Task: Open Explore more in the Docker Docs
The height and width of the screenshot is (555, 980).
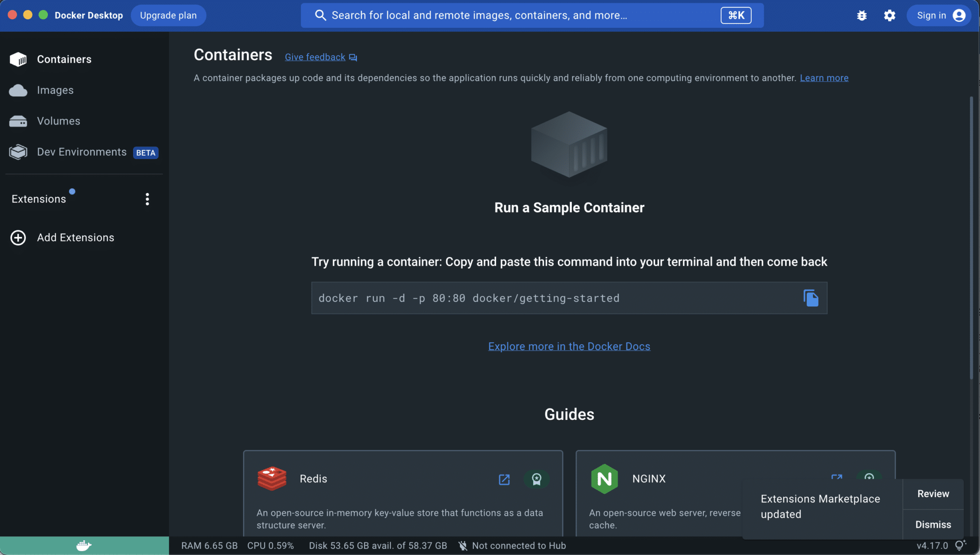Action: pos(569,346)
